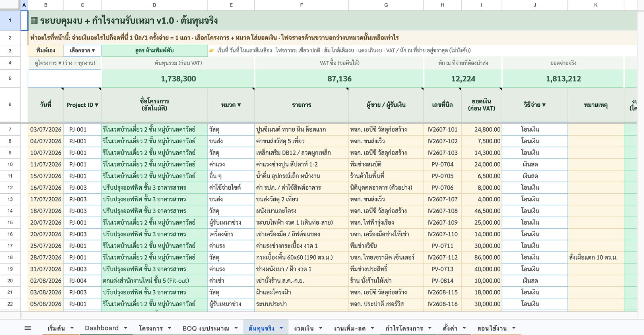The height and width of the screenshot is (335, 644).
Task: Switch to the Dashboard sheet tab
Action: point(102,328)
